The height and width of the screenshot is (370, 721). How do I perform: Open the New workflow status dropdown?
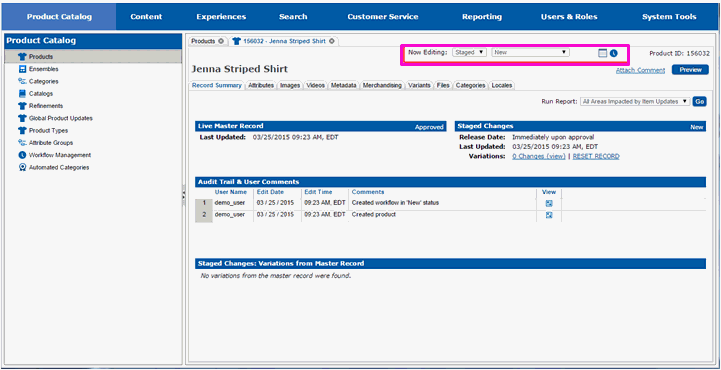pos(531,52)
